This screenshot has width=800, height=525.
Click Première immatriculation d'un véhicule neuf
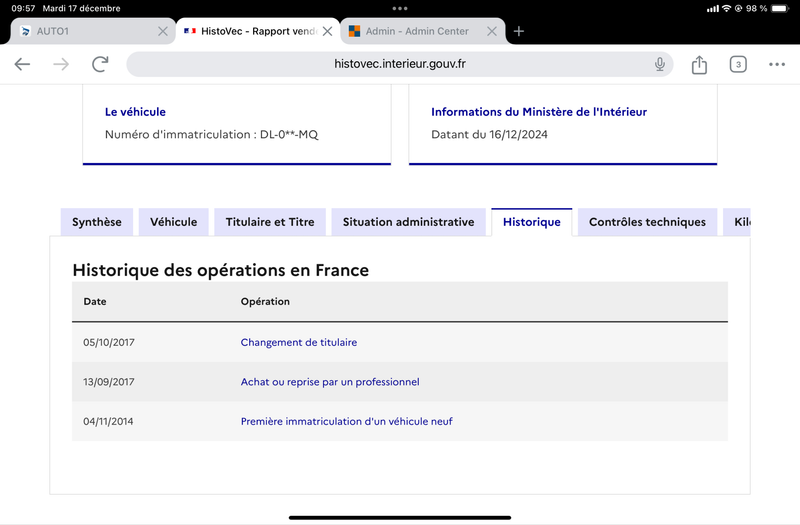coord(346,421)
